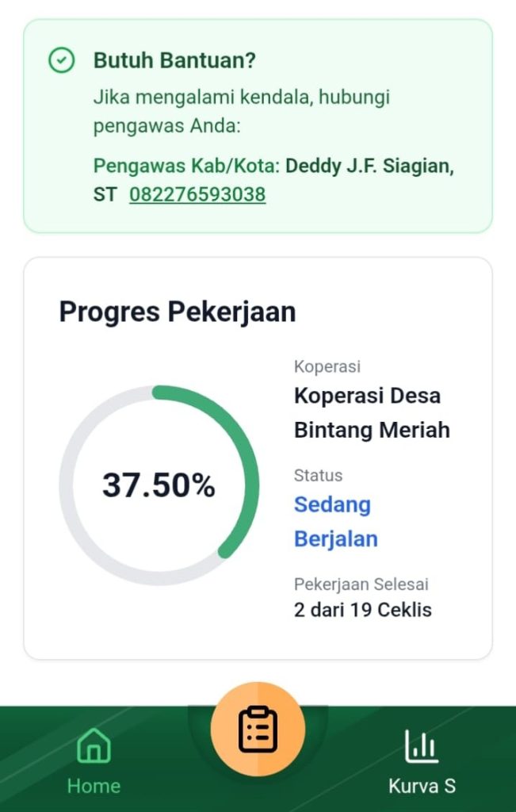516x812 pixels.
Task: Open the orange clipboard checklist button
Action: pyautogui.click(x=258, y=729)
